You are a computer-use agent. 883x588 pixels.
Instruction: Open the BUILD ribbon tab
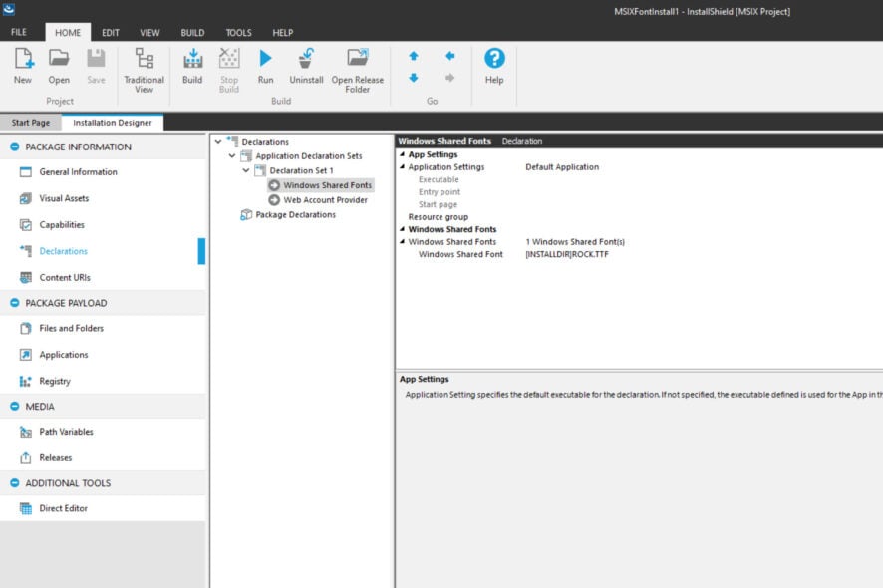coord(192,32)
